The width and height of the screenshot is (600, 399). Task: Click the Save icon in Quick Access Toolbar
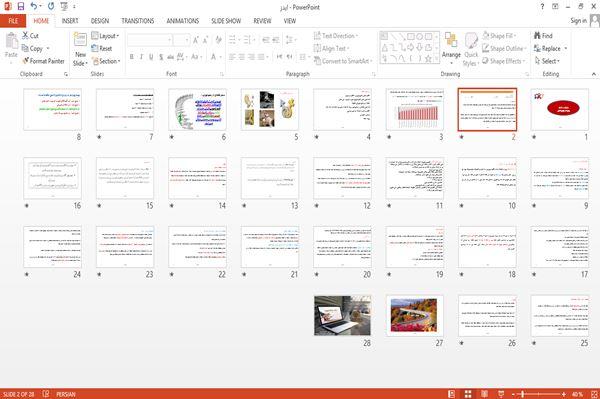coord(21,6)
